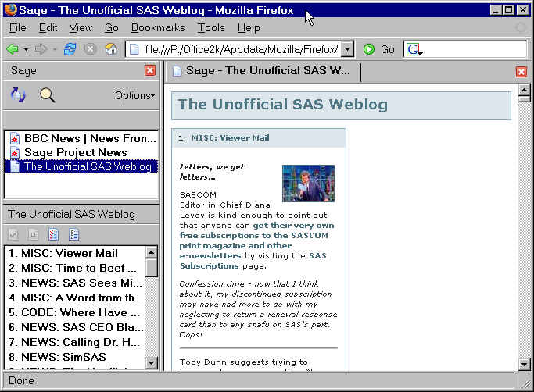Screen dimensions: 534x392
Task: Select the BBC News feed
Action: click(x=82, y=138)
